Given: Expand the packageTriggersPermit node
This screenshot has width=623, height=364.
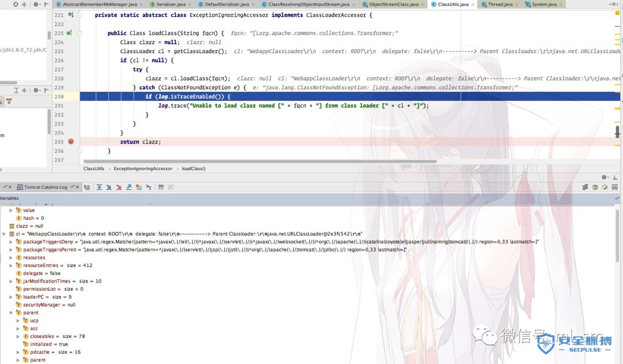Looking at the screenshot, I should [11, 250].
